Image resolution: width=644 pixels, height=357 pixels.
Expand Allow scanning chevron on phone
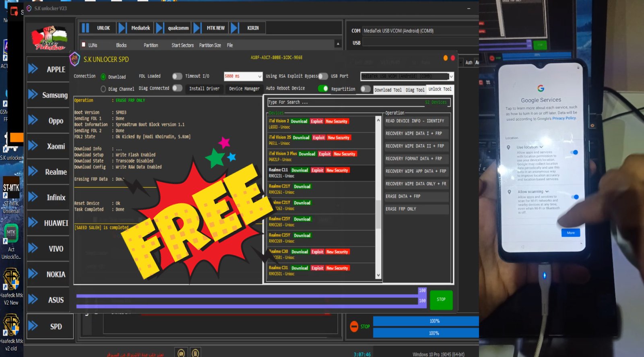click(547, 192)
